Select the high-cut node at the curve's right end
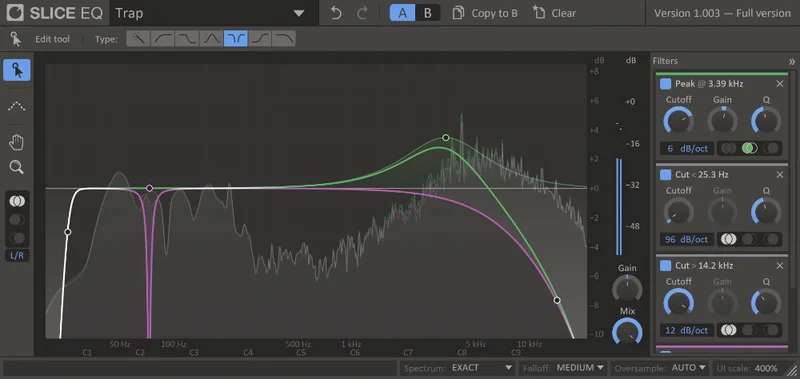 [x=557, y=300]
